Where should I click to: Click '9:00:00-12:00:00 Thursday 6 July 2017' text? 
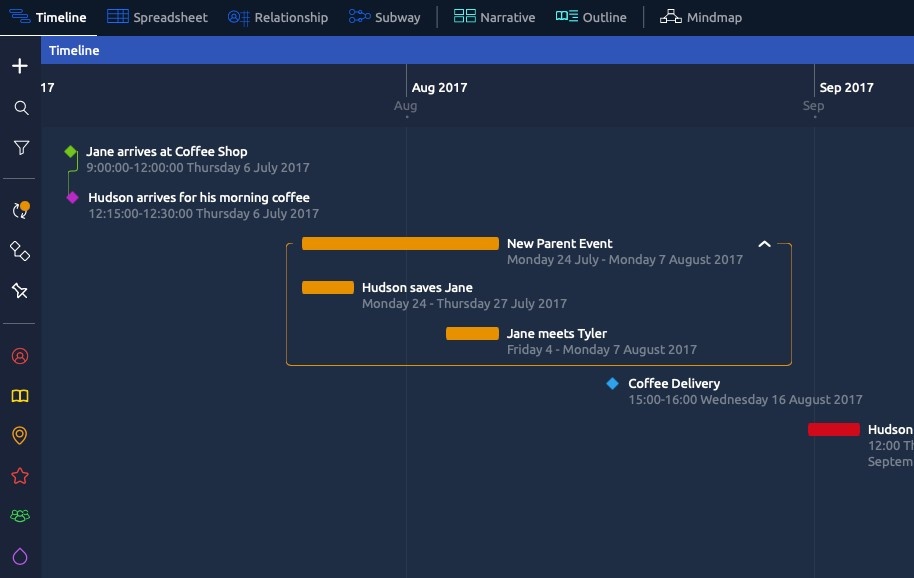point(198,168)
